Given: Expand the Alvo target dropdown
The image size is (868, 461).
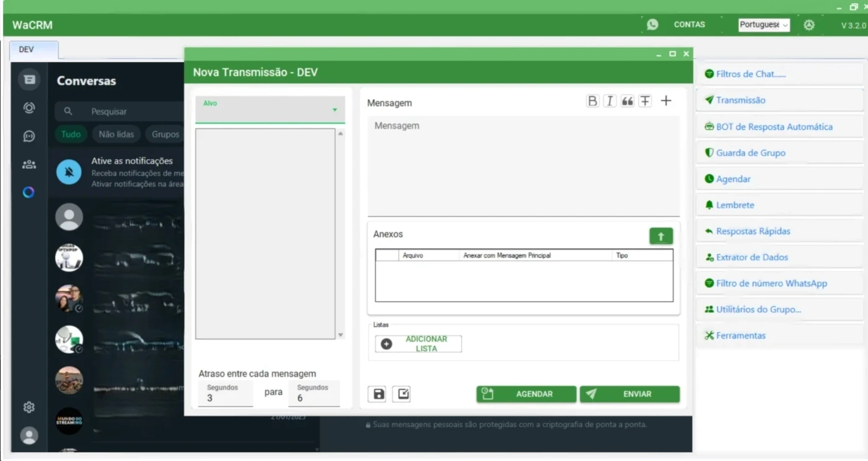Looking at the screenshot, I should pos(270,109).
